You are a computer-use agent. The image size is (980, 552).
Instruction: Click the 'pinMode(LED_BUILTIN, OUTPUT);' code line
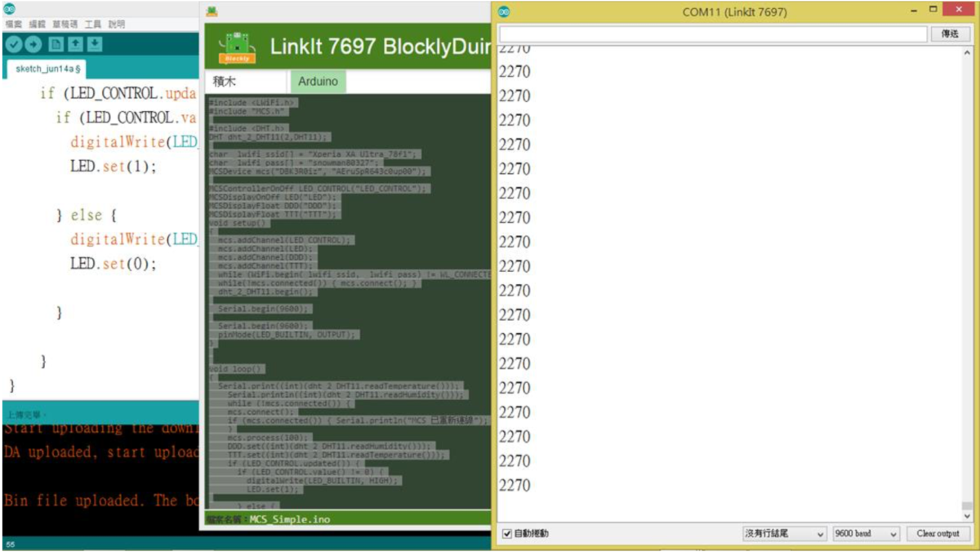coord(287,335)
